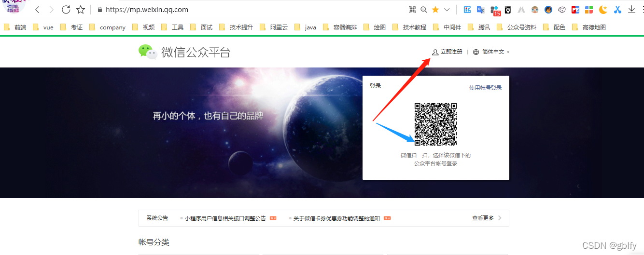This screenshot has width=644, height=255.
Task: Click the QR grid icon in address bar
Action: (x=412, y=10)
